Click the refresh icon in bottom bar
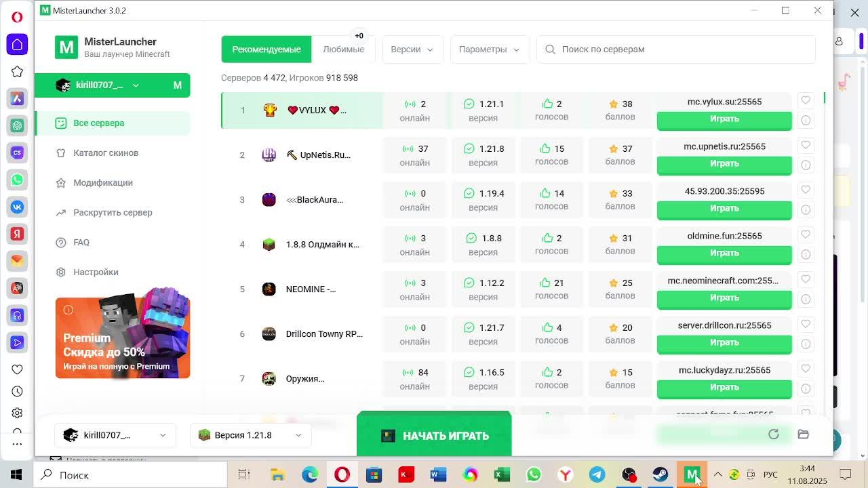868x488 pixels. 774,434
